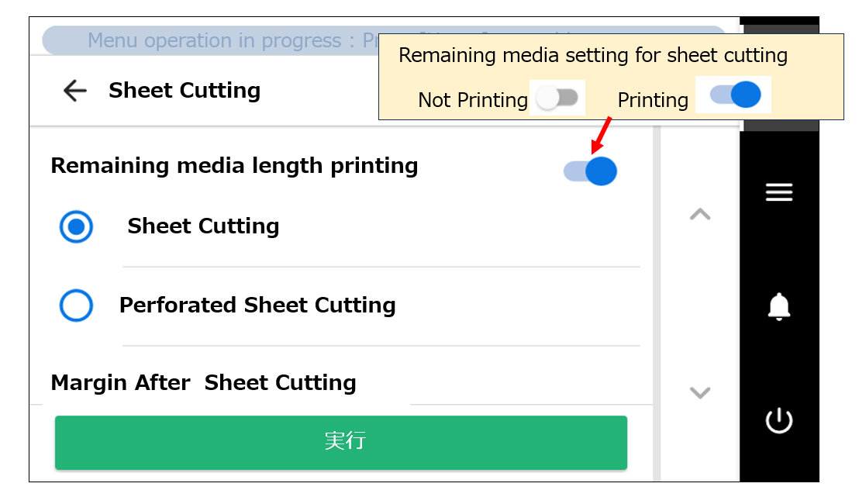The image size is (859, 504).
Task: Select the Sheet Cutting radio button
Action: (x=76, y=226)
